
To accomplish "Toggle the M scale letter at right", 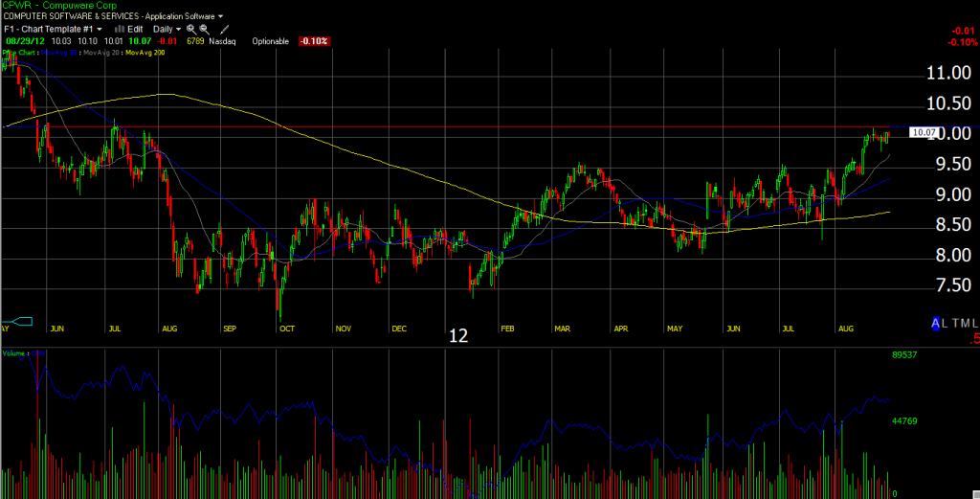I will pyautogui.click(x=965, y=324).
